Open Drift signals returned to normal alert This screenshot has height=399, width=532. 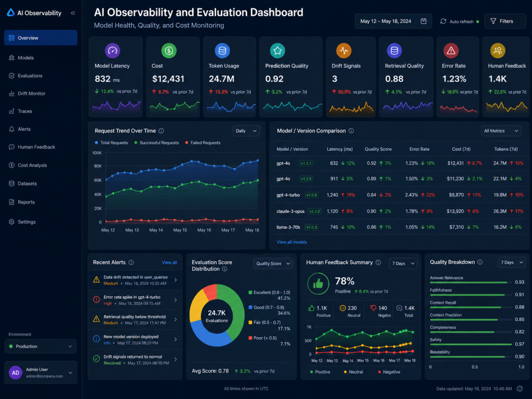135,360
